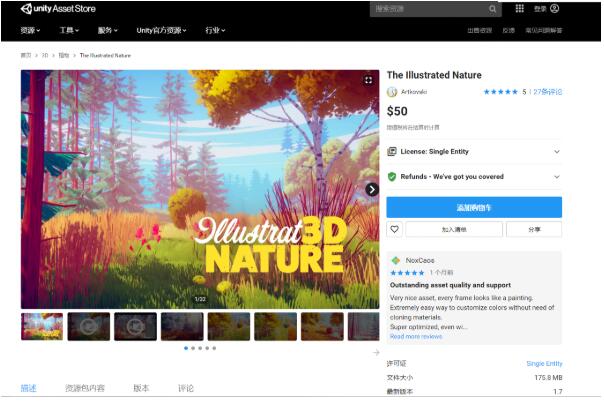Click 175.8 MB file size value

548,378
